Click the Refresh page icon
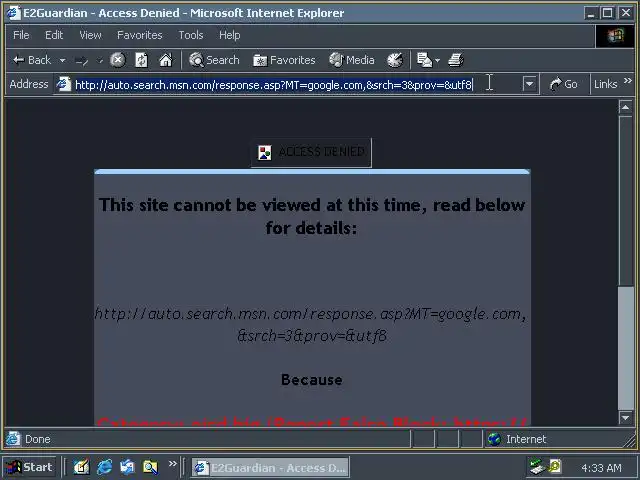640x480 pixels. coord(141,60)
